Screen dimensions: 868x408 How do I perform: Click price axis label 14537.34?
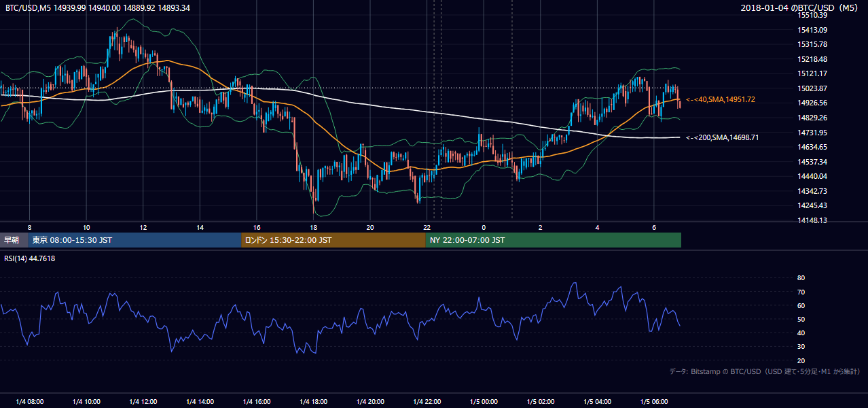[812, 162]
